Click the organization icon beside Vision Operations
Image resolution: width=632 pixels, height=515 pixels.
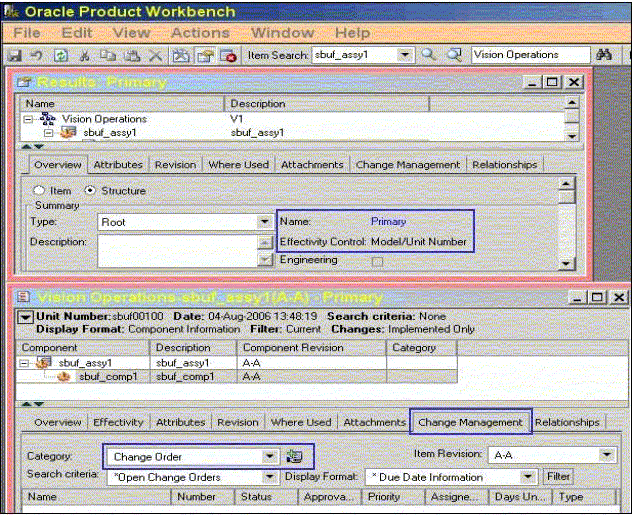(48, 118)
